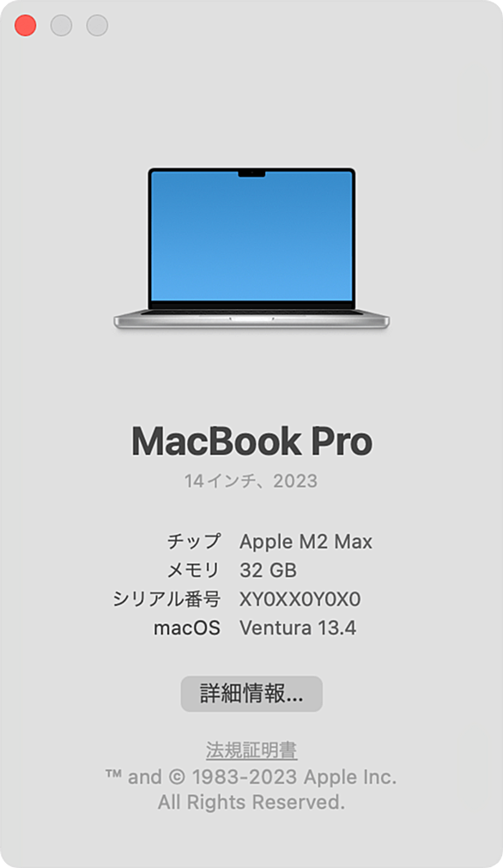Click the 14インチ、2023 model subtitle
Screen dimensions: 503x868
[251, 481]
